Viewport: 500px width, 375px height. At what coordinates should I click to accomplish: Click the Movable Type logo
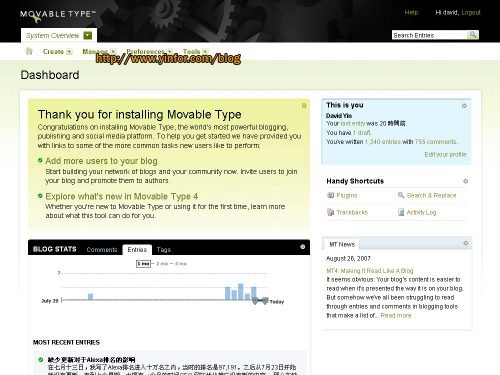click(x=58, y=15)
